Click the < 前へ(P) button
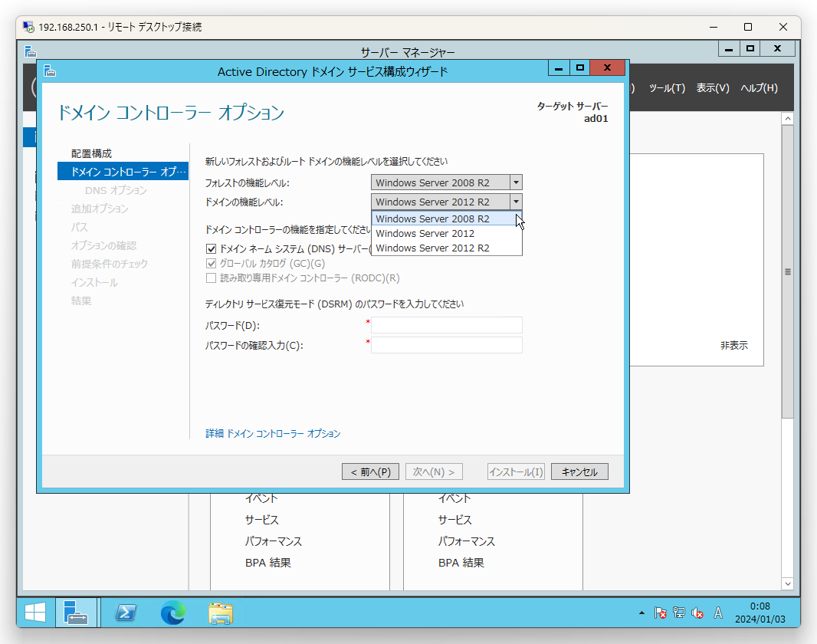This screenshot has height=644, width=817. pos(370,472)
